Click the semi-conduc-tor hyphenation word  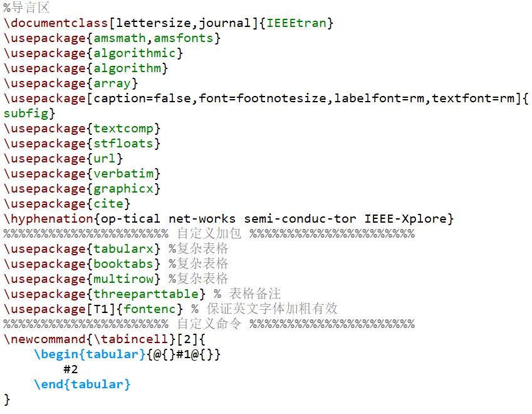[x=300, y=219]
